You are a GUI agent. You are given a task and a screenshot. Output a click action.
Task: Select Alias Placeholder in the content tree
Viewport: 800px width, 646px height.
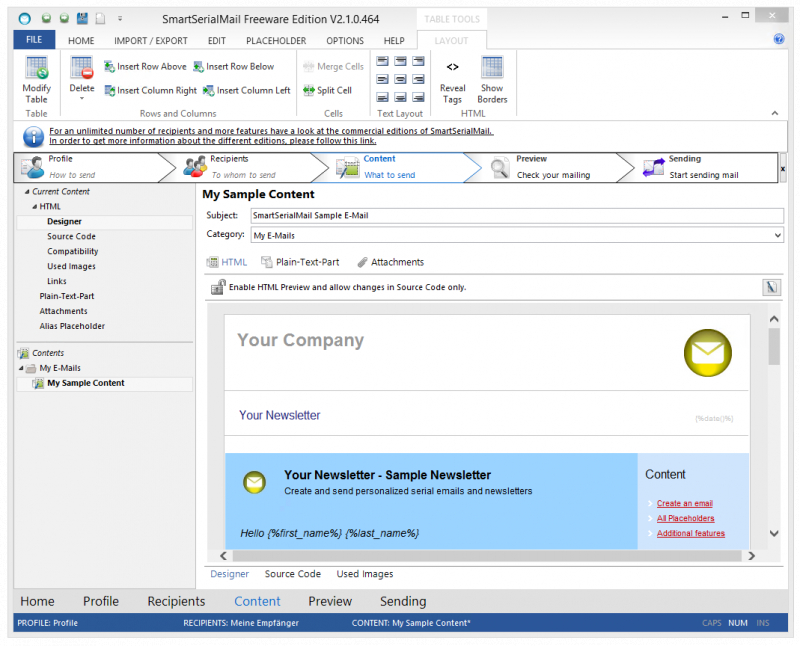[72, 326]
